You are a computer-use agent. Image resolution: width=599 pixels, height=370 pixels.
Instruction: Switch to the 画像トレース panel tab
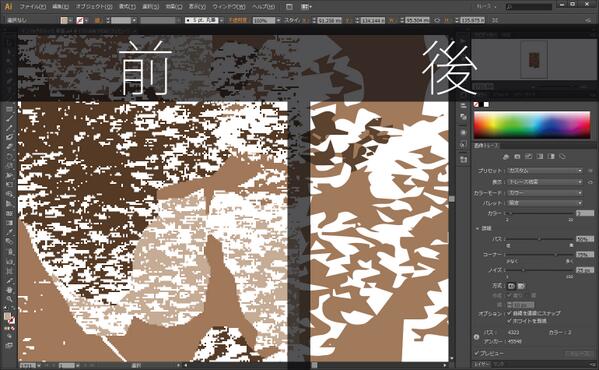486,145
